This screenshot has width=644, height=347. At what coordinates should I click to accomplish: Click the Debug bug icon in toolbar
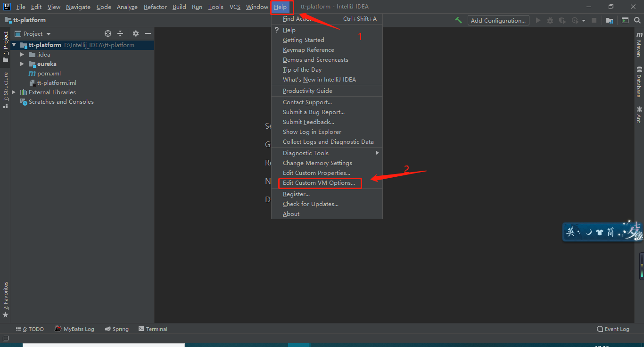point(550,20)
